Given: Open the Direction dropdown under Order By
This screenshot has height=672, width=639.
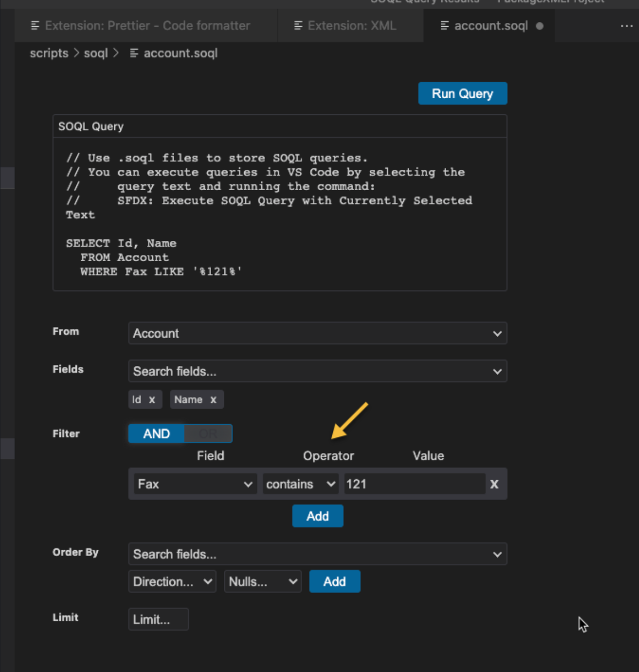Looking at the screenshot, I should pos(172,581).
